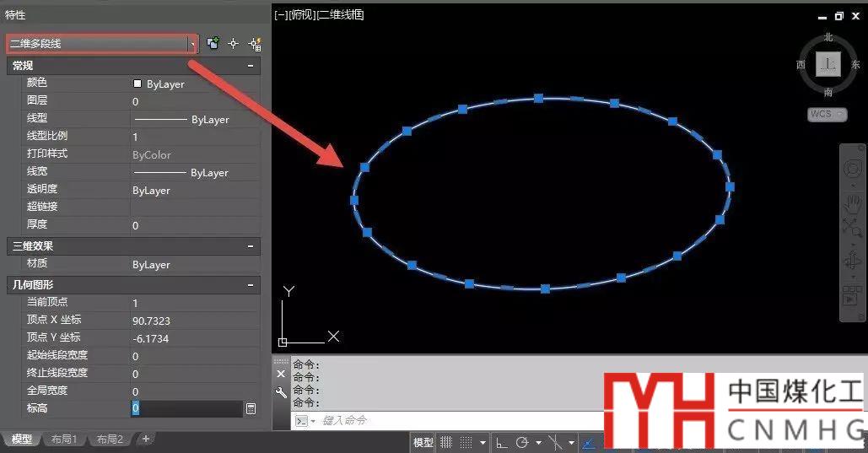Image resolution: width=868 pixels, height=453 pixels.
Task: Click the 材质 ByLayer value field
Action: tap(195, 264)
